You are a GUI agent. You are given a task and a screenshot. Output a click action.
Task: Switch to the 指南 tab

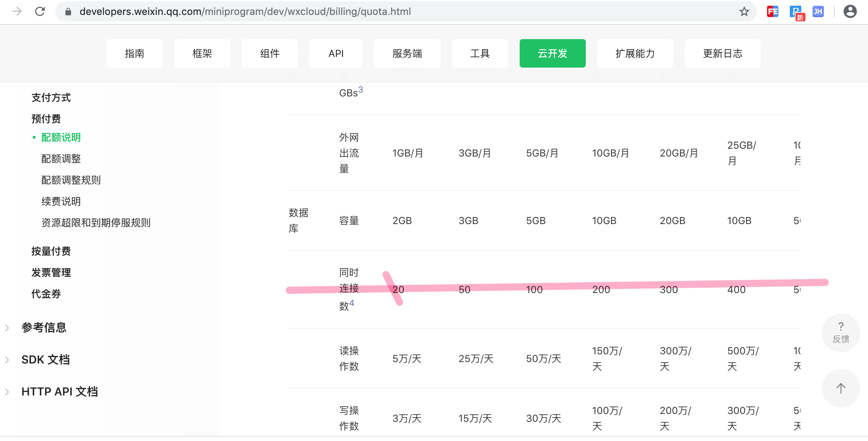(134, 53)
